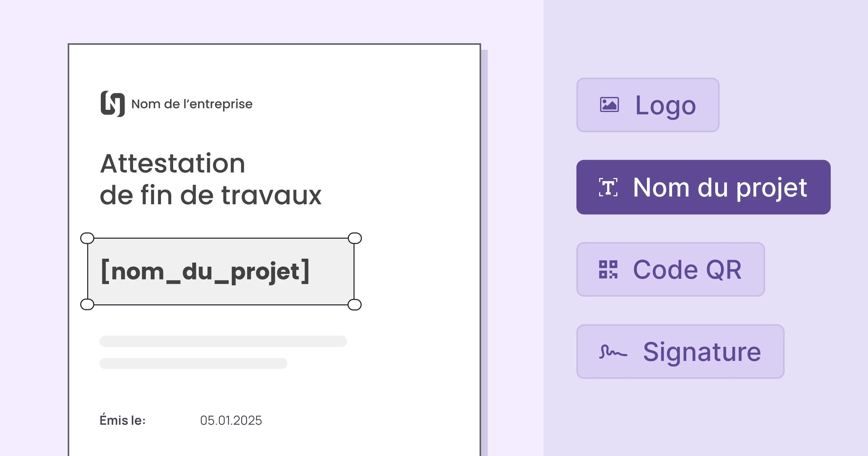Select the date 05.01.2025

pos(231,420)
